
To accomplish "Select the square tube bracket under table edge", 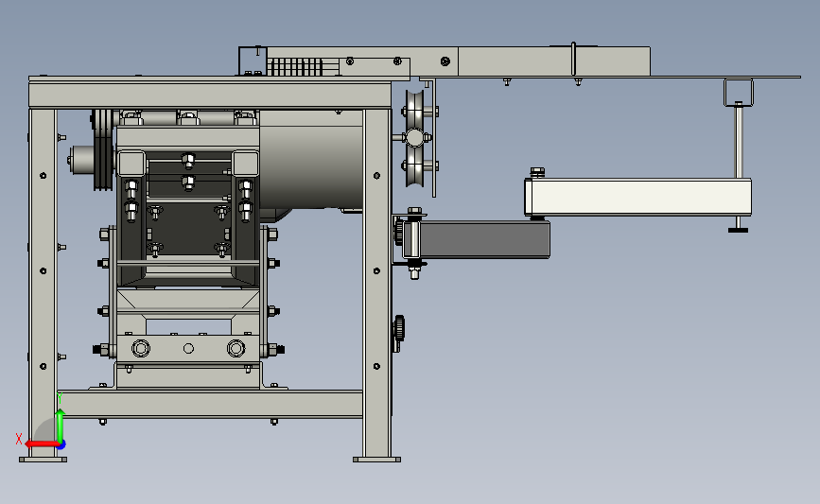I will pyautogui.click(x=739, y=93).
